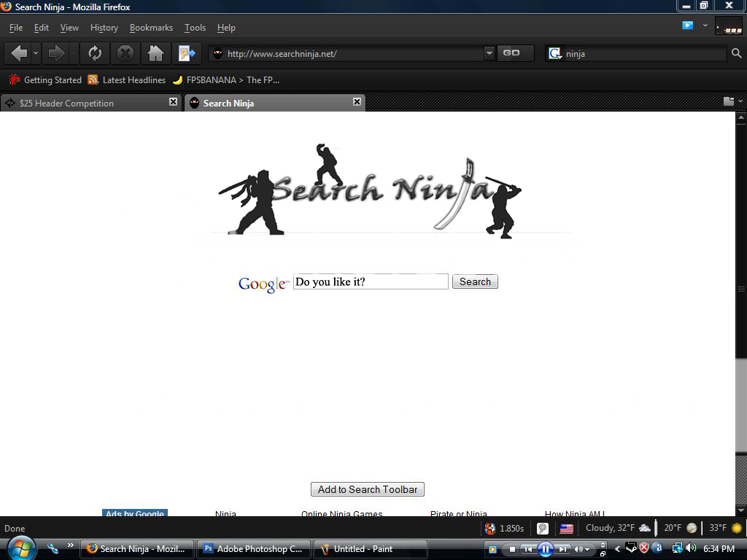Skip to previous track in taskbar player
This screenshot has height=560, width=747.
[x=528, y=549]
